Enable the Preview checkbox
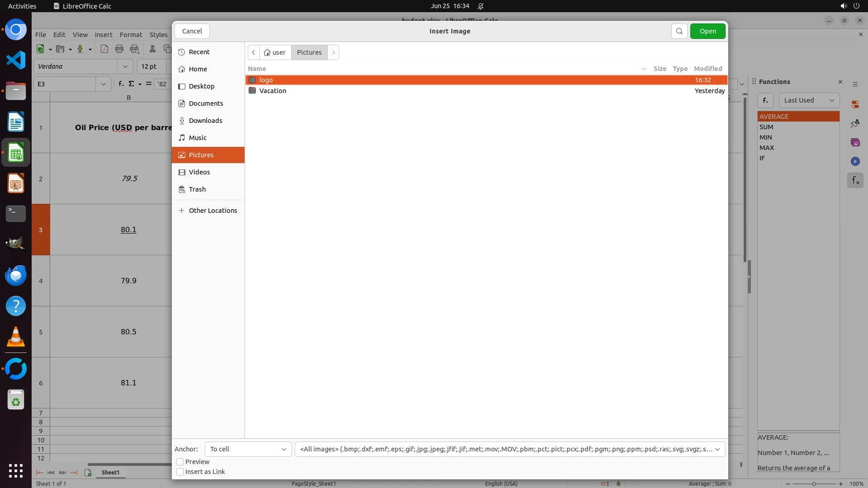The width and height of the screenshot is (868, 488). (x=180, y=462)
